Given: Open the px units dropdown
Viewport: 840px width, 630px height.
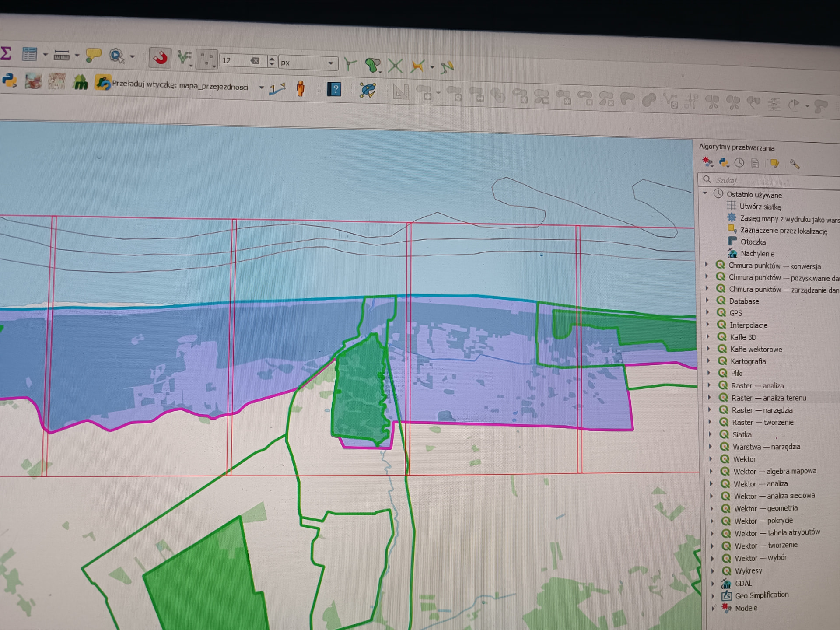Looking at the screenshot, I should pos(308,63).
